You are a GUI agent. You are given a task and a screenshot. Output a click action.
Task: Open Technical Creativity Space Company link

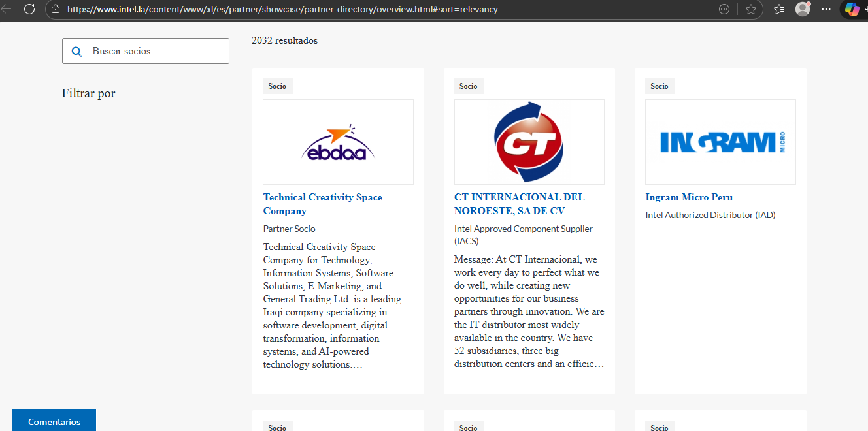pyautogui.click(x=323, y=204)
